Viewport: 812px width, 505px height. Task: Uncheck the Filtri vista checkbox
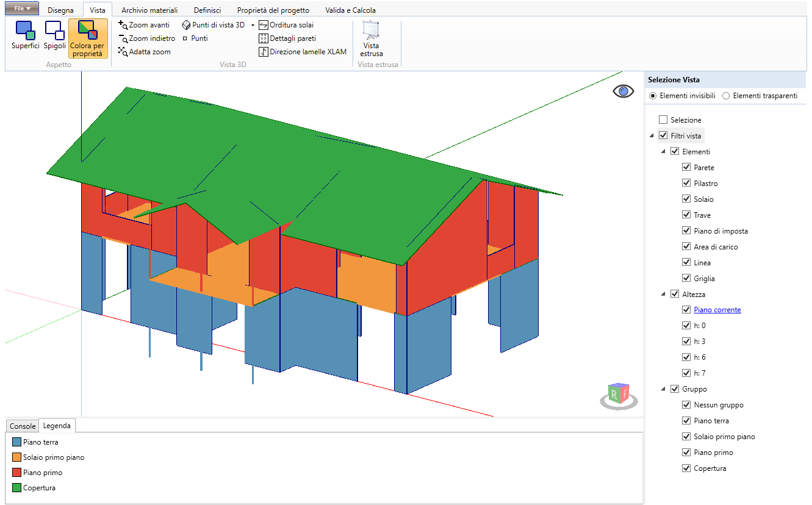click(663, 135)
